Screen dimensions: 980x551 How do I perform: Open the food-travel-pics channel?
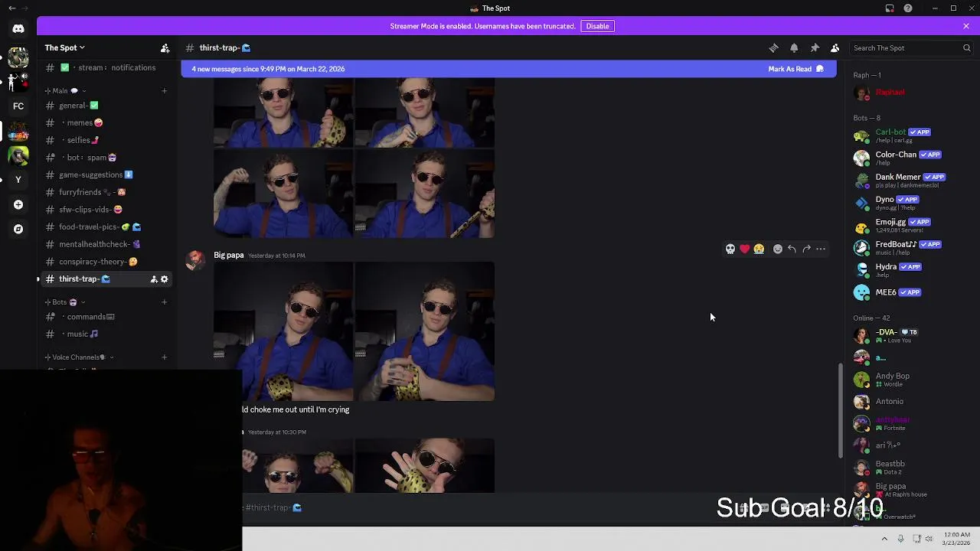pos(106,227)
